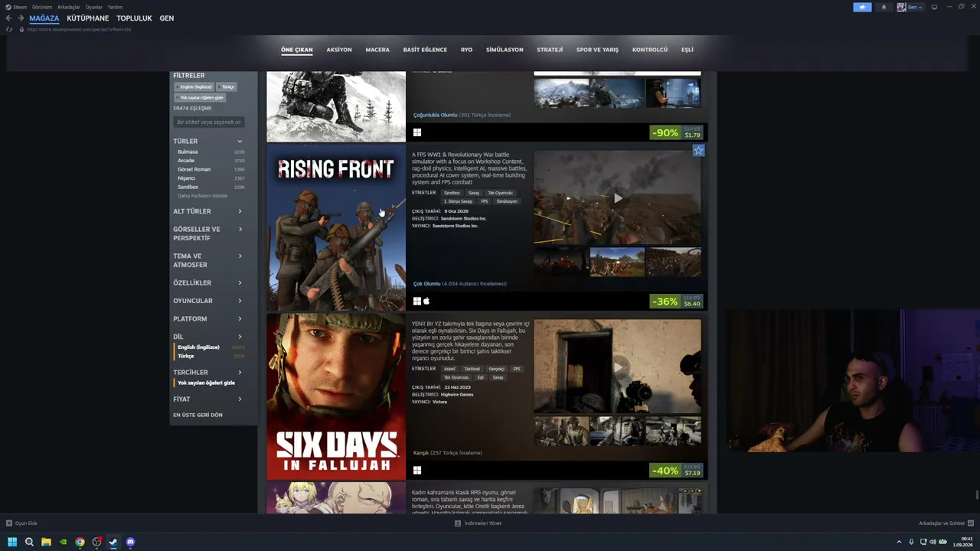The width and height of the screenshot is (980, 551).
Task: Collapse the TÜRLER filter section
Action: click(x=207, y=142)
